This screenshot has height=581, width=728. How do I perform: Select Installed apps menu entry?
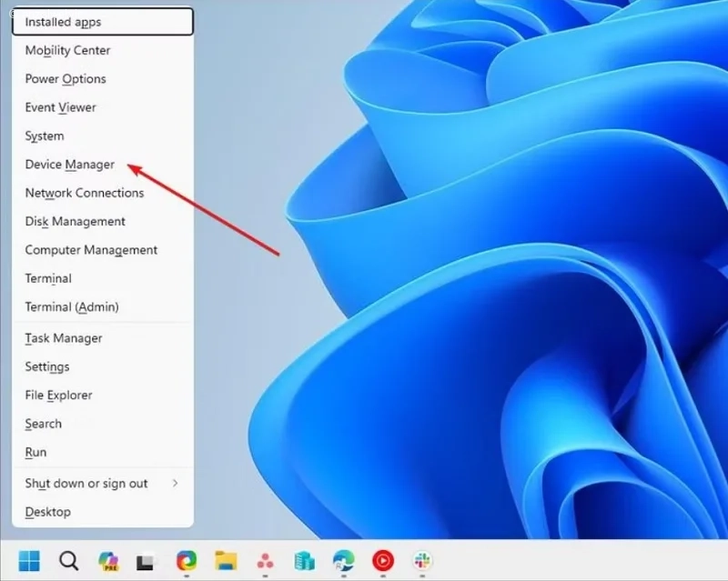point(103,22)
